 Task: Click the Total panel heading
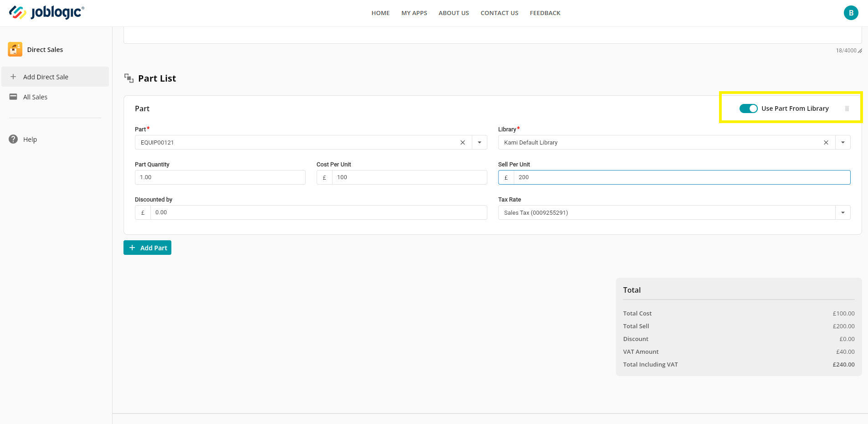632,290
